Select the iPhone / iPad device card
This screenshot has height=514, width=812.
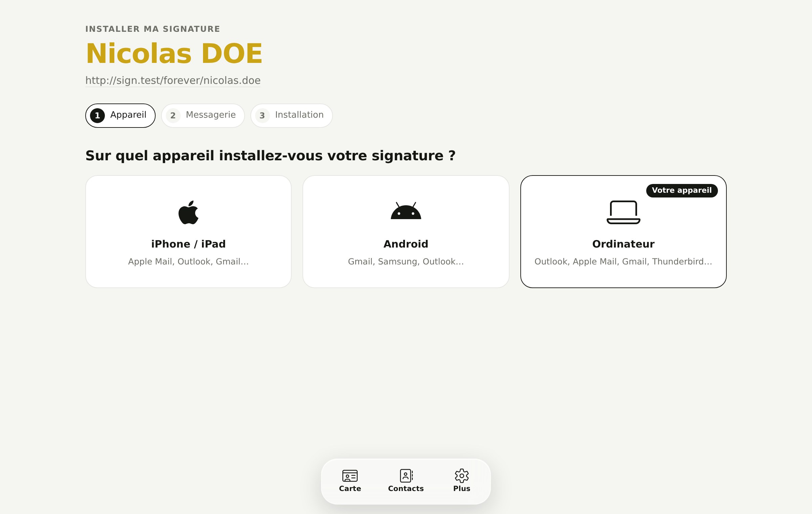(188, 232)
